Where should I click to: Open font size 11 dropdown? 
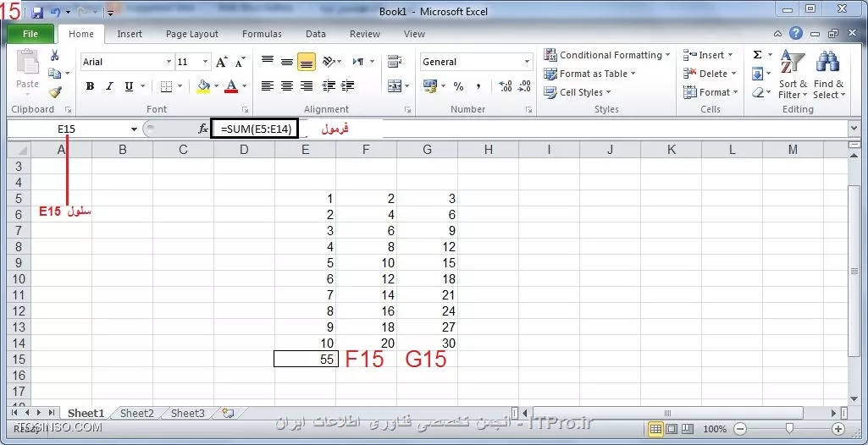(x=206, y=62)
